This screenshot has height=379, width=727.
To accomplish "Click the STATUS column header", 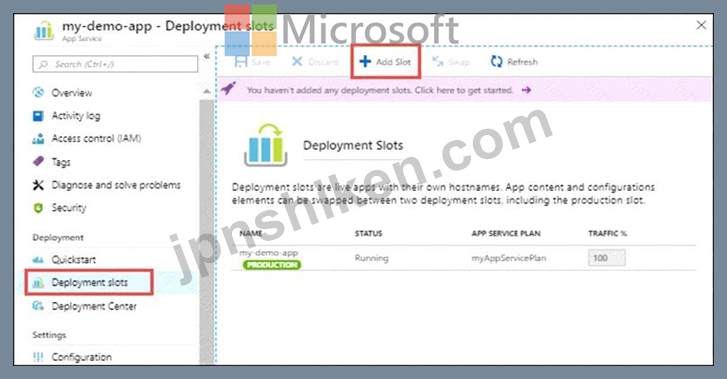I will [369, 233].
